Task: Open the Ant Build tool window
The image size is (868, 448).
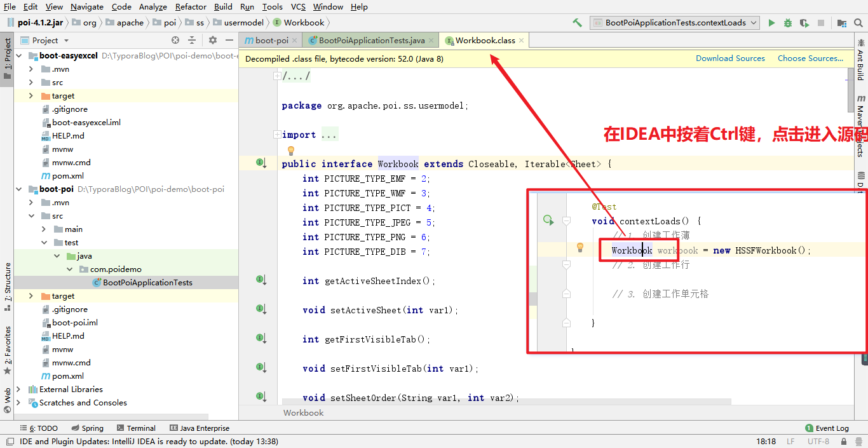Action: click(x=861, y=60)
